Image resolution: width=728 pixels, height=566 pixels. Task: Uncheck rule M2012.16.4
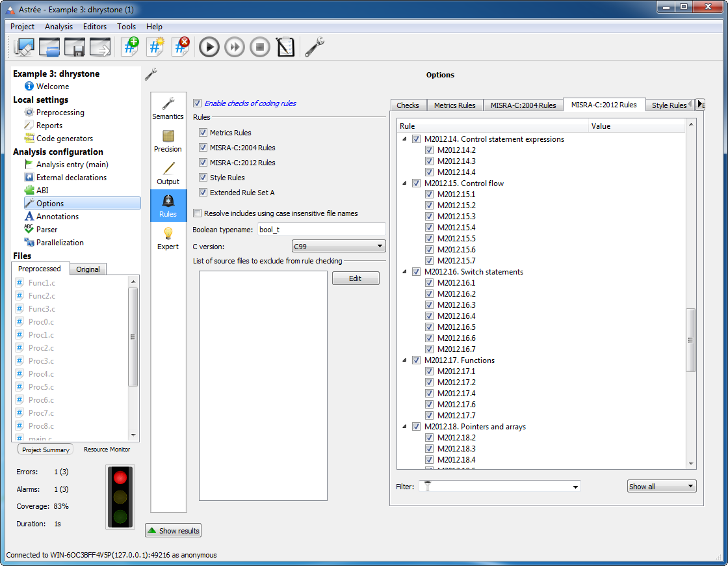tap(430, 316)
